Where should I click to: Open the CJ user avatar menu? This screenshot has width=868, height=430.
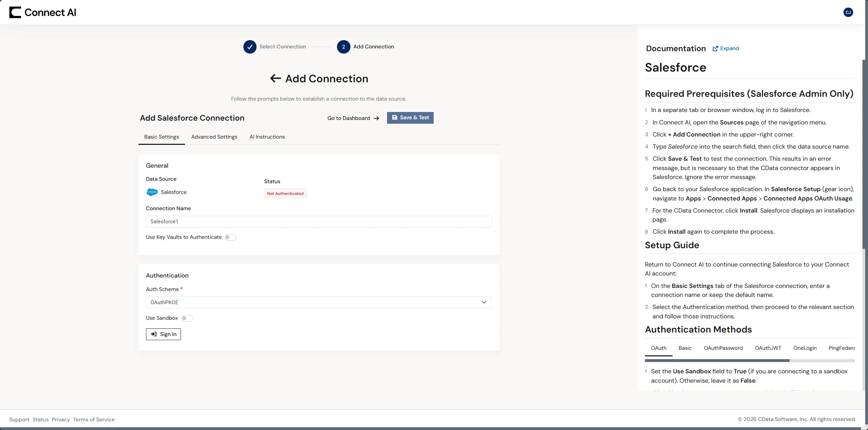[848, 12]
